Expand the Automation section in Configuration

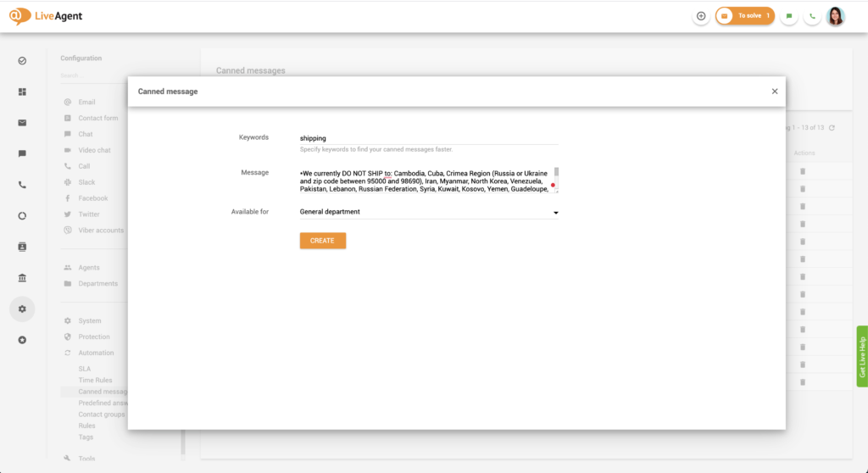coord(96,353)
